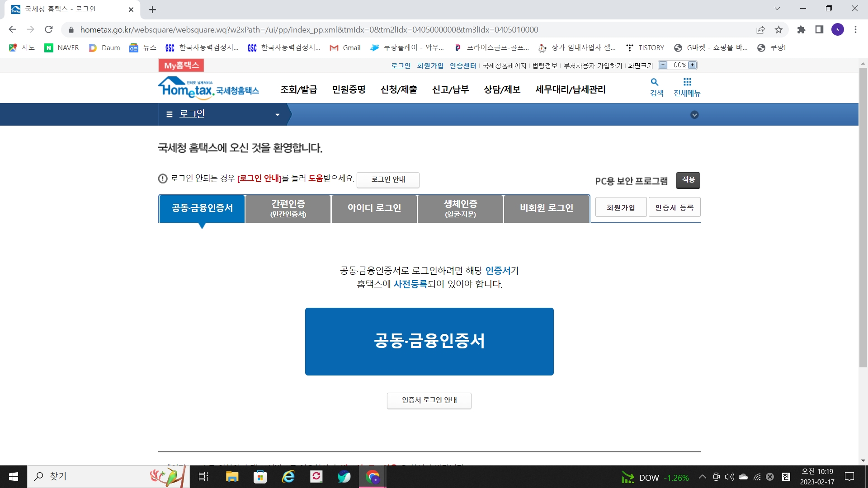
Task: Click the big 공동·금융인증서 login button
Action: (x=429, y=341)
